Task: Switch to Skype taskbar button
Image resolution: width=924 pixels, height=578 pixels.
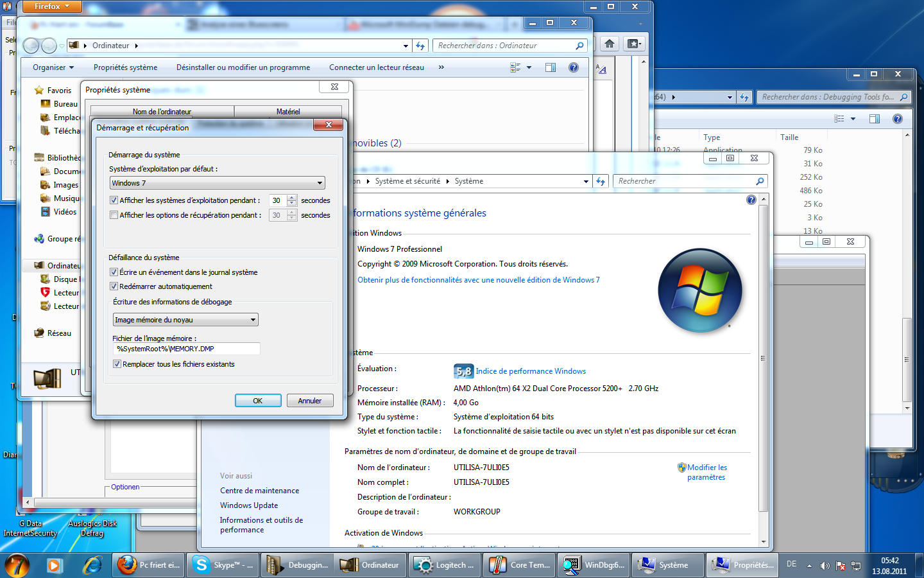Action: pos(224,565)
